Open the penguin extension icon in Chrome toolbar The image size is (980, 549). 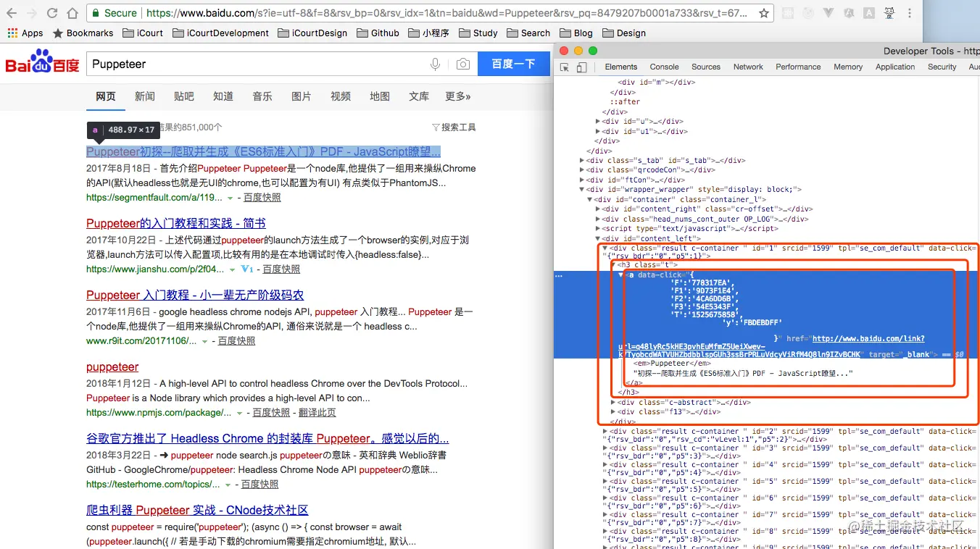[889, 13]
